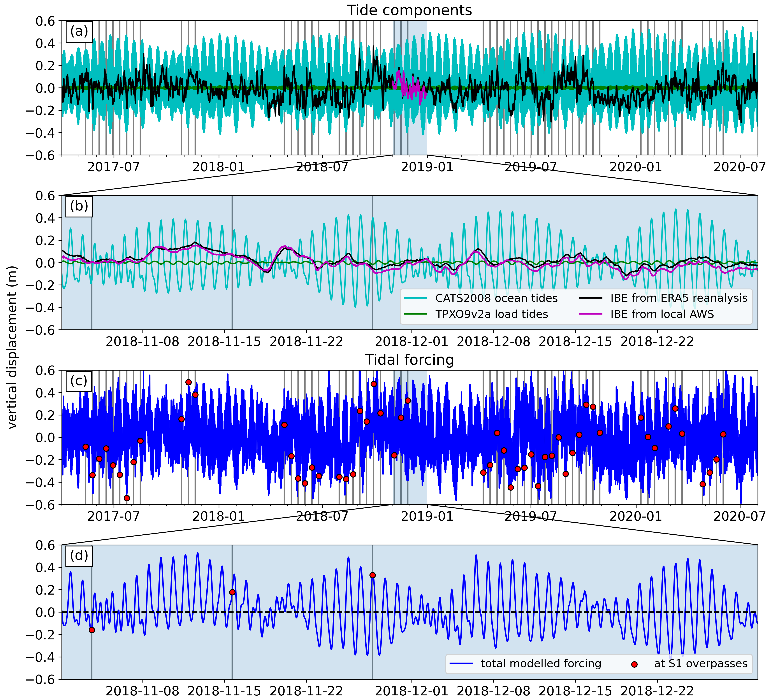Click the red S1 overpasses legend marker

pos(634,664)
